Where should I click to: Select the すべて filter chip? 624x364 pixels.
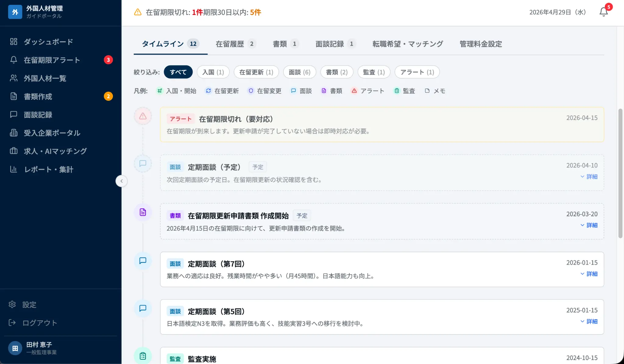click(178, 72)
